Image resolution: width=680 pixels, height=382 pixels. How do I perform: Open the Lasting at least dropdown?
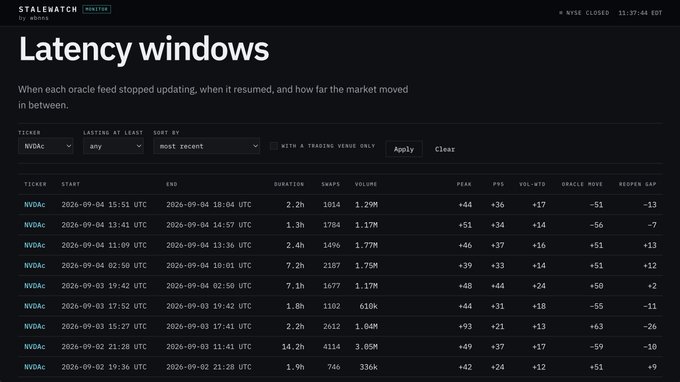pyautogui.click(x=113, y=146)
